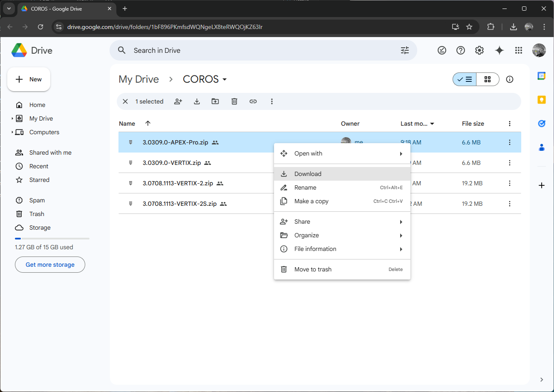
Task: Open Gemini sparkle icon
Action: (499, 50)
